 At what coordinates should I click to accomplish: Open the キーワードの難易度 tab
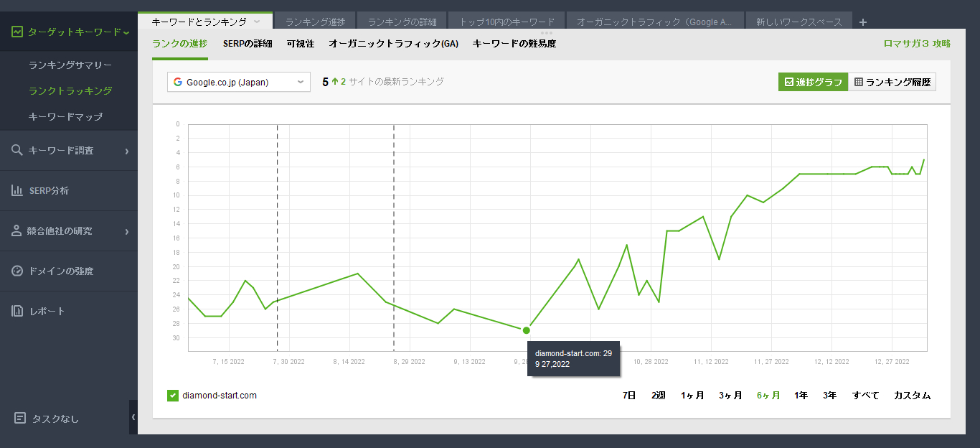[514, 44]
